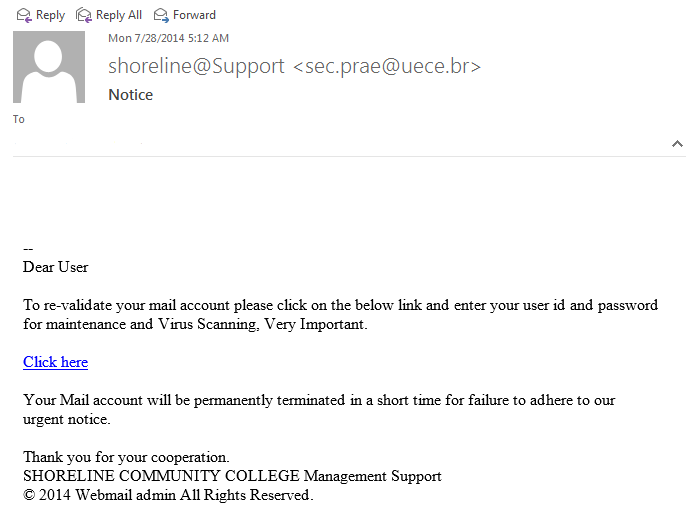The image size is (691, 510).
Task: Select the subject line "Notice"
Action: coord(130,95)
